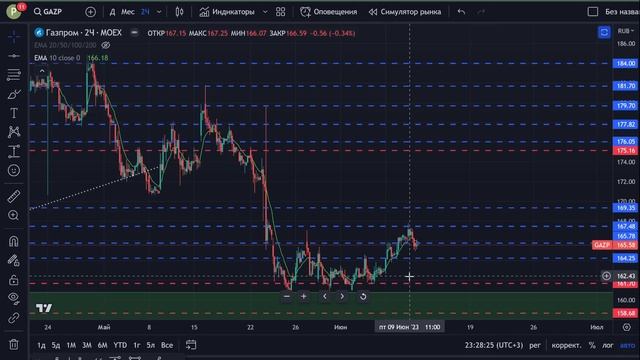Open indicator templates grid icon
640x360 pixels.
click(280, 12)
